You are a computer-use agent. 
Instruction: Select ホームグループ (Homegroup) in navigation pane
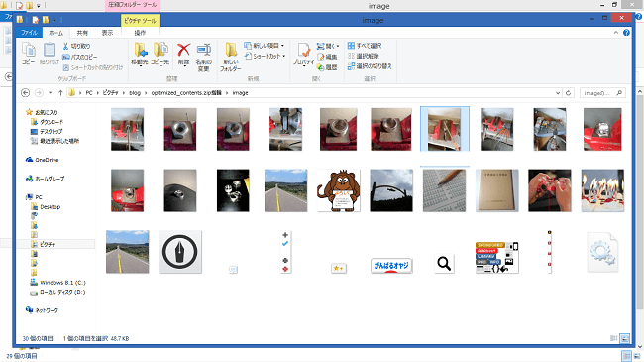pyautogui.click(x=50, y=179)
